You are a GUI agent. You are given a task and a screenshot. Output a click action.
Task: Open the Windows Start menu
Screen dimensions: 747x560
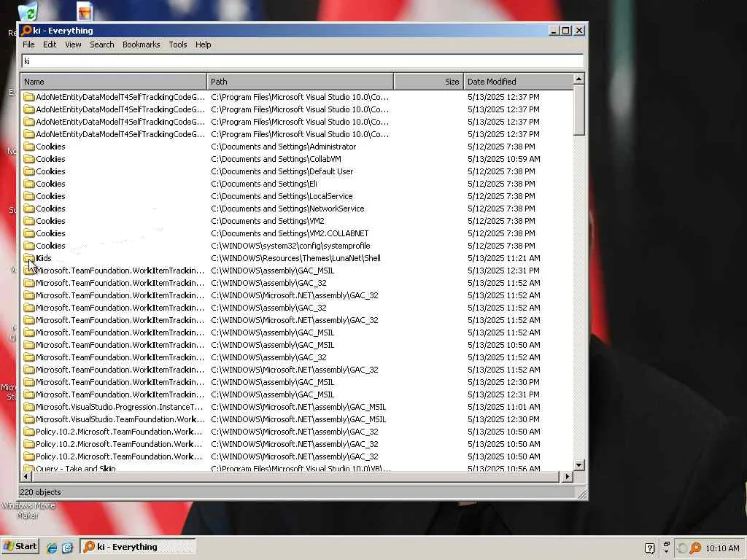pyautogui.click(x=20, y=546)
